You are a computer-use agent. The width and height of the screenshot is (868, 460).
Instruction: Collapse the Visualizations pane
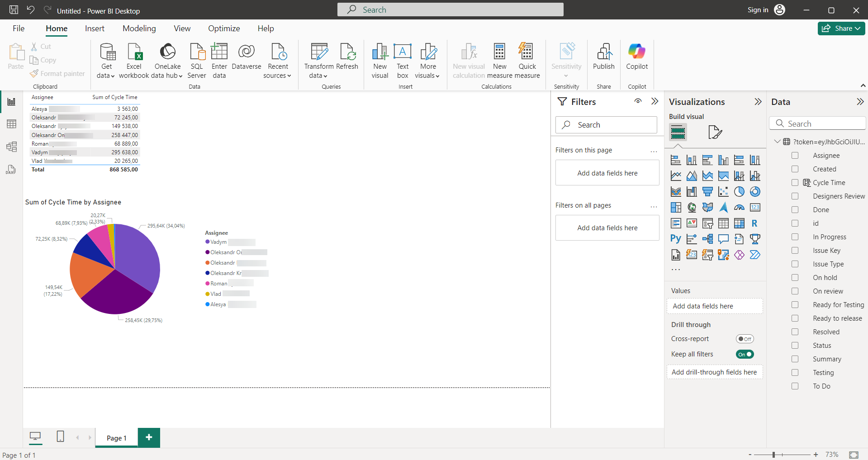(758, 102)
